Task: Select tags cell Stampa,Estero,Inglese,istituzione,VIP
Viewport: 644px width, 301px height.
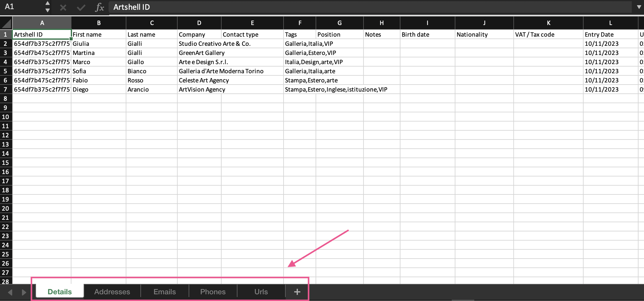Action: click(x=300, y=89)
